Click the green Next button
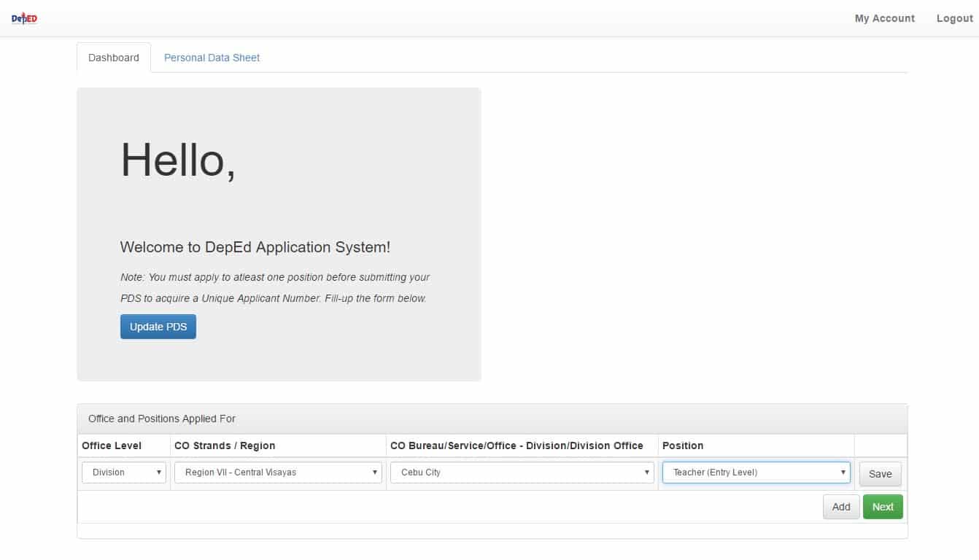The width and height of the screenshot is (979, 560). [883, 507]
